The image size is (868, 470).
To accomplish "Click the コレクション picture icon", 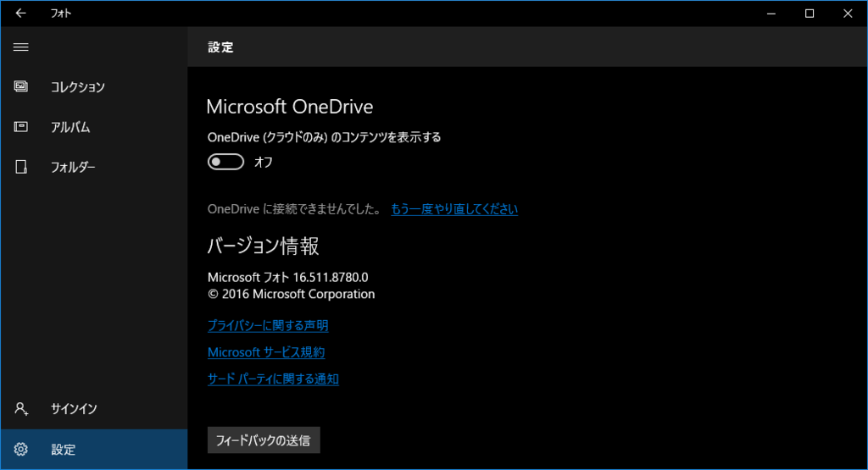I will tap(21, 86).
